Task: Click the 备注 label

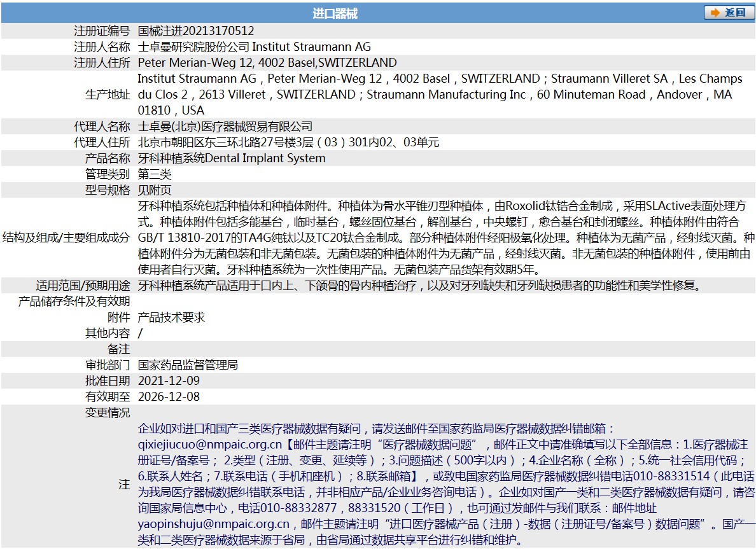Action: pyautogui.click(x=118, y=349)
